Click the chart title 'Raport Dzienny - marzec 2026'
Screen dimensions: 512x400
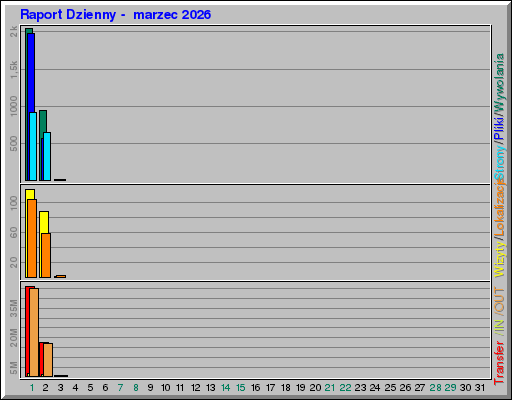point(115,15)
